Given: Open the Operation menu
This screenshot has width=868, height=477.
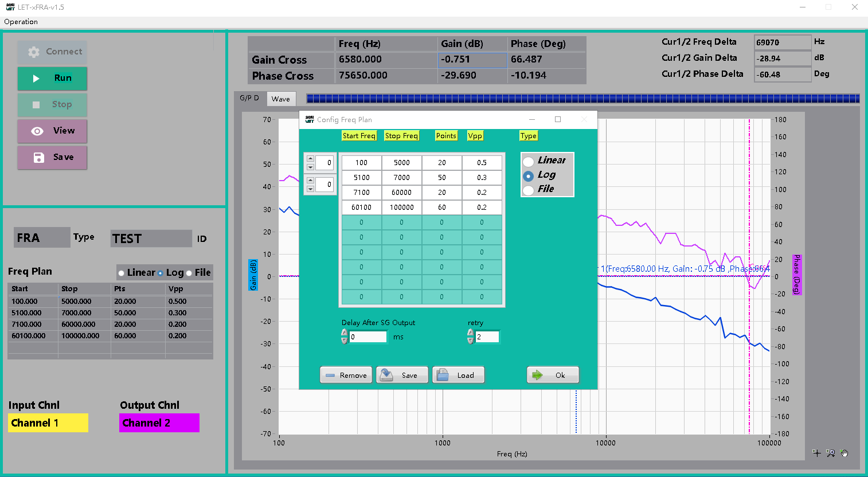Looking at the screenshot, I should pos(21,22).
